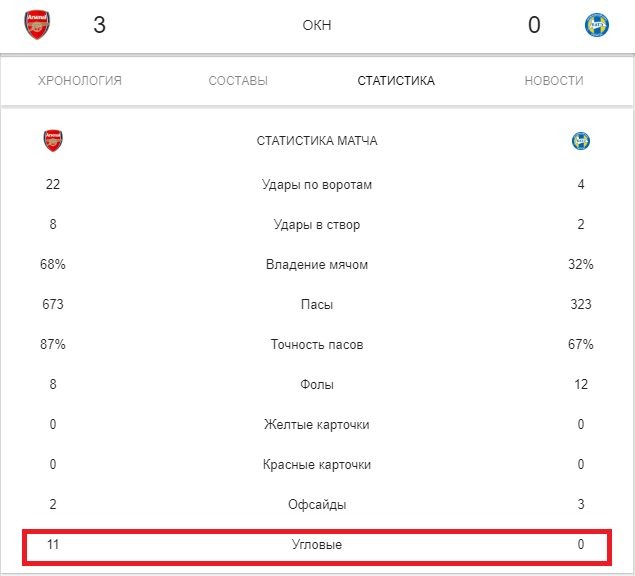This screenshot has height=576, width=635.
Task: Click the Удары по воротам row label
Action: coord(317,185)
